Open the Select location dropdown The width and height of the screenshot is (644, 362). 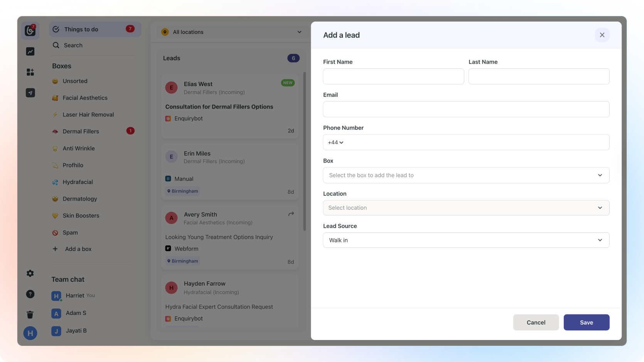466,208
